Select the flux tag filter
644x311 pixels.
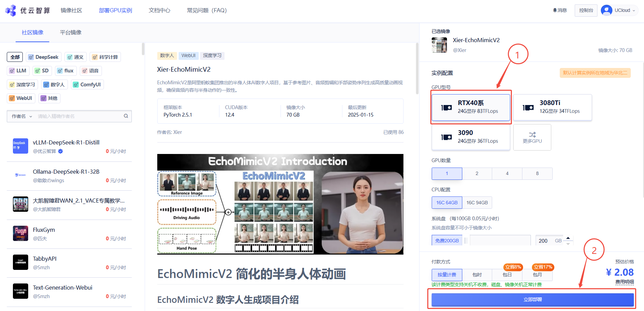66,71
